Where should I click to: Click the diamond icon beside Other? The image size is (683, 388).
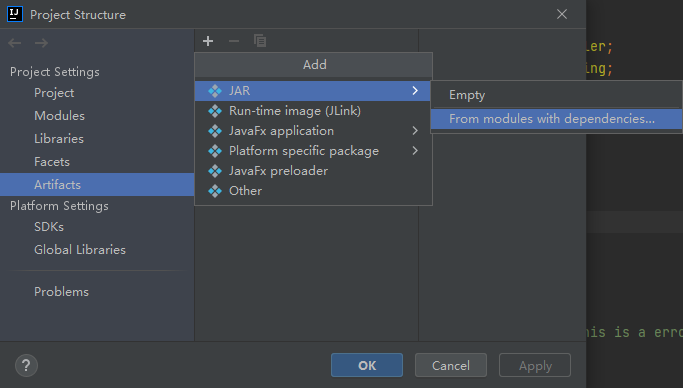215,191
